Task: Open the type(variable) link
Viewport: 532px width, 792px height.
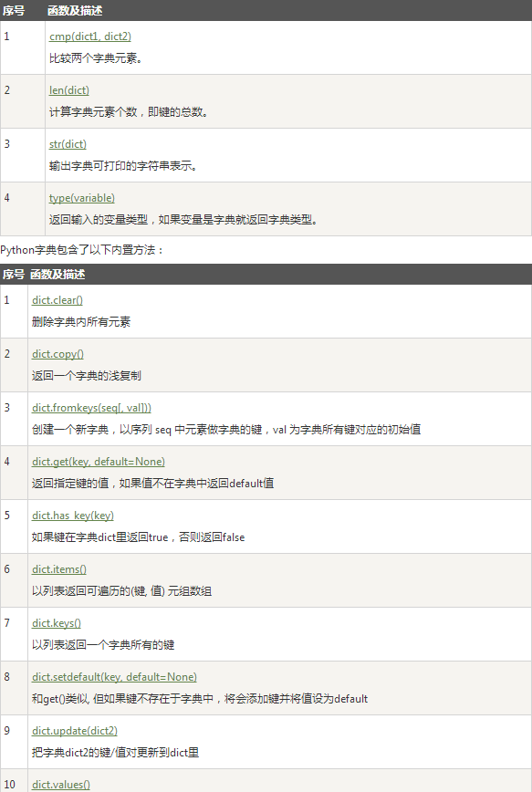Action: 82,198
